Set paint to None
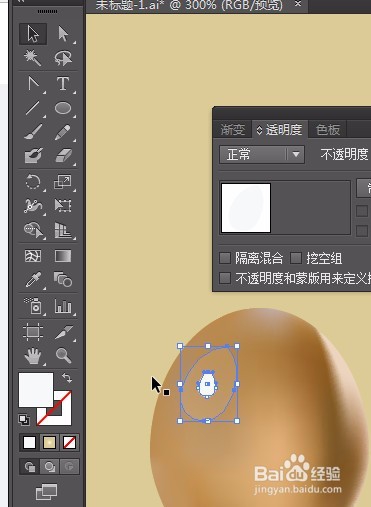Screen dimensions: 371x507 coord(69,443)
